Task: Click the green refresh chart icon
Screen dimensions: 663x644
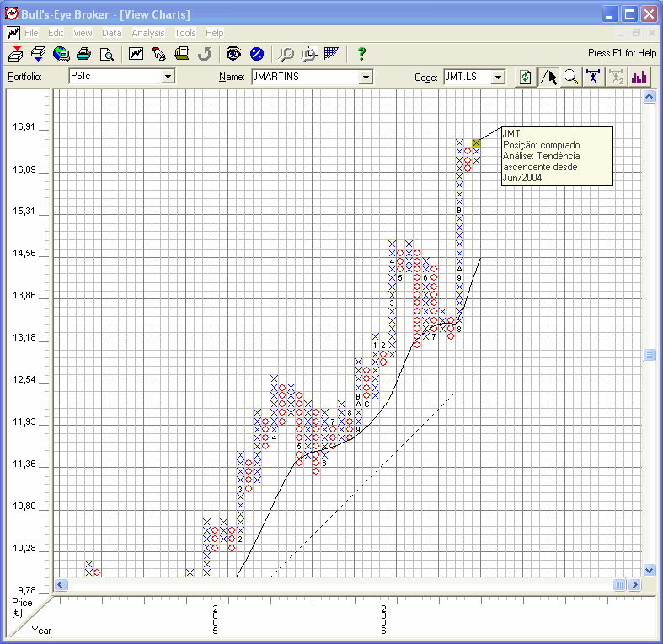Action: pos(525,77)
